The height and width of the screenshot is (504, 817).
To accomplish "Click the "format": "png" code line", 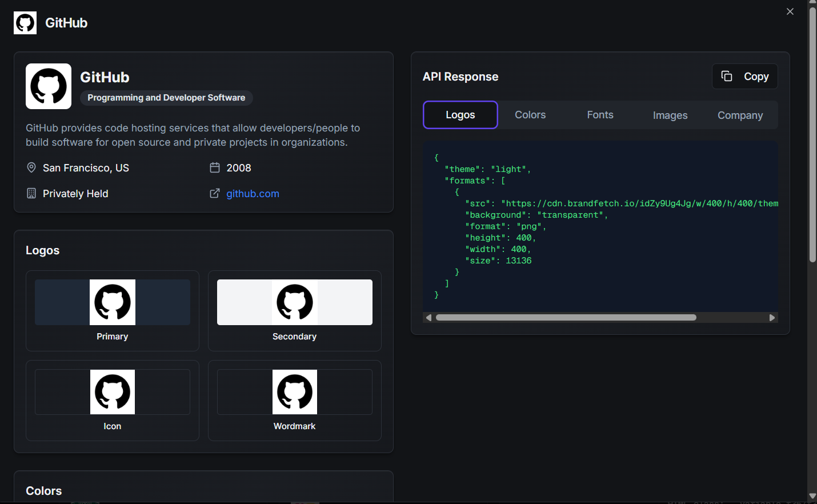I will 506,226.
